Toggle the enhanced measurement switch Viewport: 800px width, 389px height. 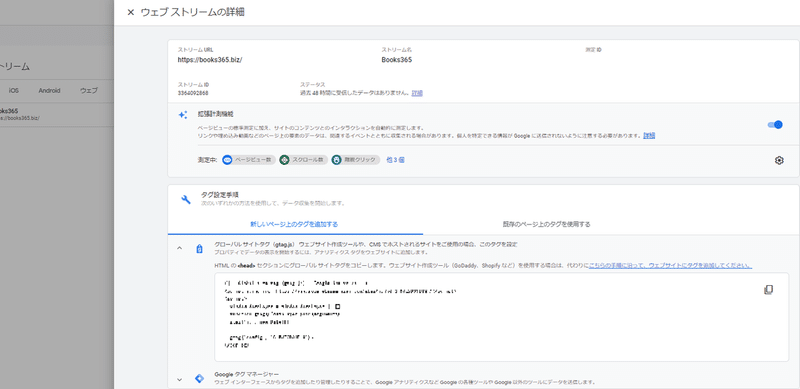(x=775, y=125)
